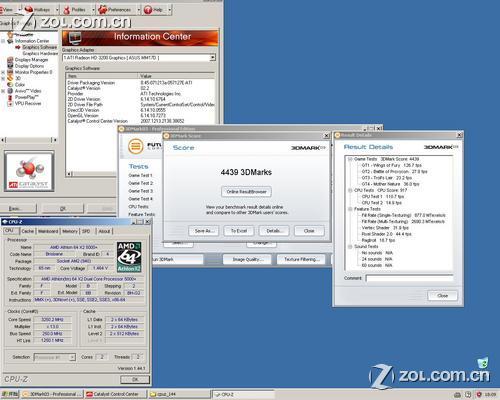Image resolution: width=500 pixels, height=400 pixels.
Task: Click the Color tree icon
Action: pos(10,85)
